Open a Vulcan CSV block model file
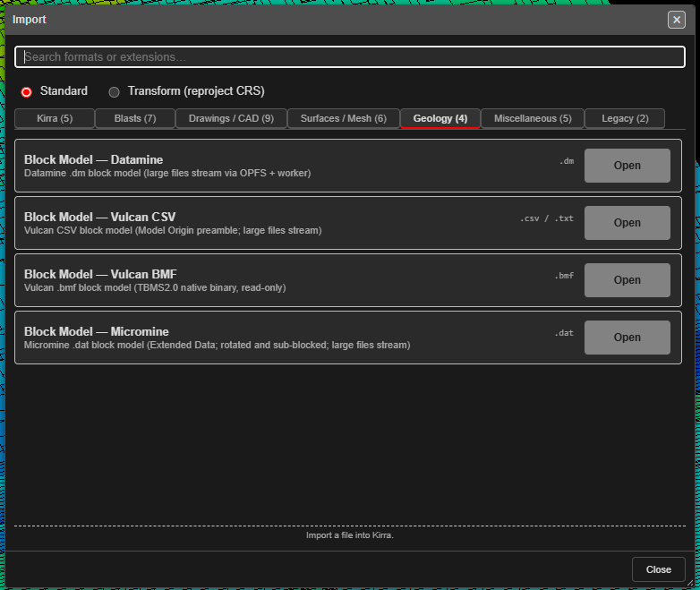 (x=627, y=222)
